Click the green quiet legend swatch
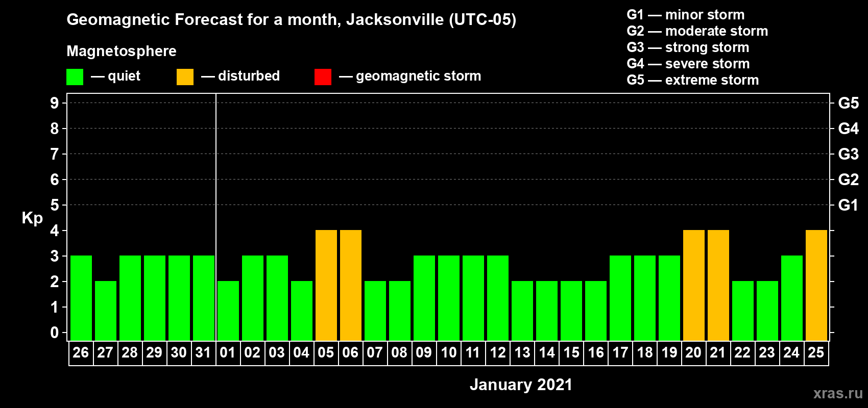Screen dimensions: 868x408 coord(75,77)
